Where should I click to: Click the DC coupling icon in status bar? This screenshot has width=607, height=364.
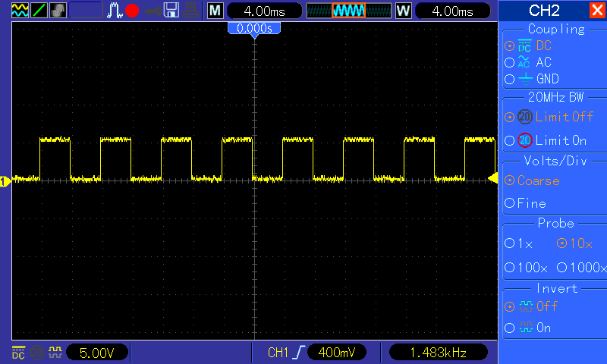click(x=18, y=353)
